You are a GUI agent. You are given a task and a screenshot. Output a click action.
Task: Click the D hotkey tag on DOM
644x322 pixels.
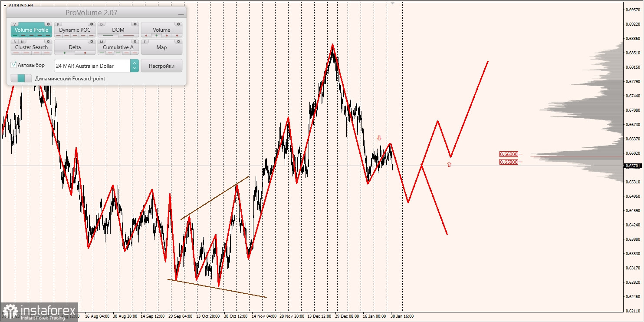click(x=102, y=24)
